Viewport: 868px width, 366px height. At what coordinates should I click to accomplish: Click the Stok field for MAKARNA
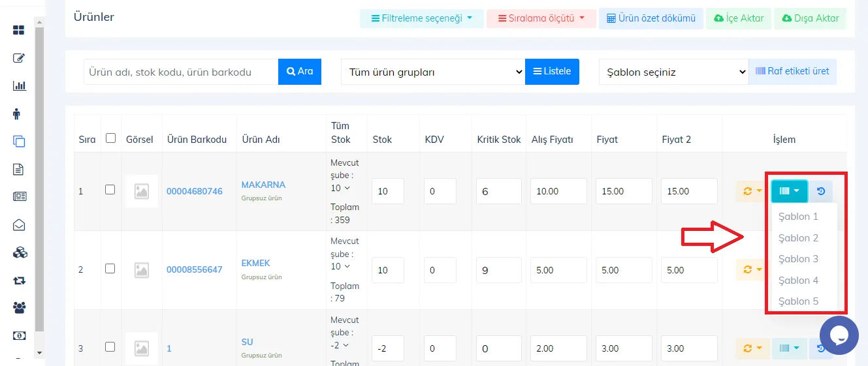tap(388, 191)
